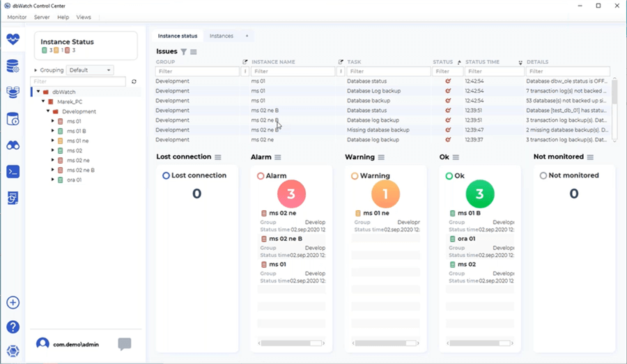
Task: Expand the ms 02 ne B tree node arrow
Action: (x=53, y=170)
